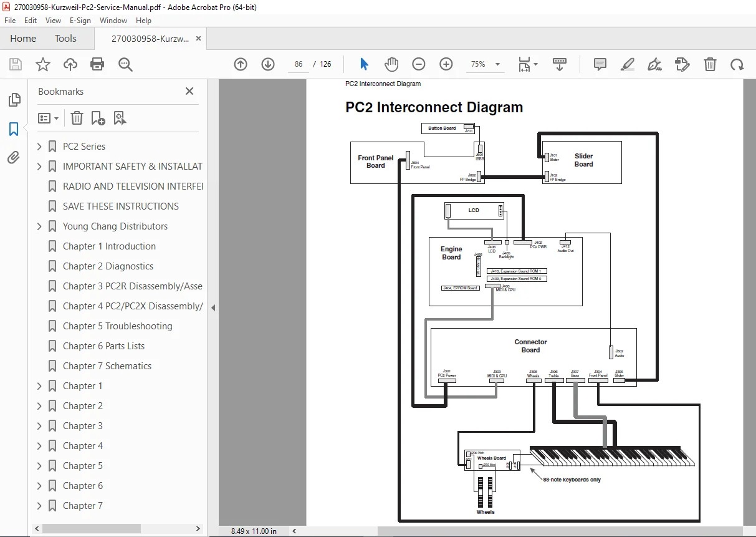This screenshot has height=537, width=756.
Task: Activate the hand pan tool
Action: pos(391,64)
